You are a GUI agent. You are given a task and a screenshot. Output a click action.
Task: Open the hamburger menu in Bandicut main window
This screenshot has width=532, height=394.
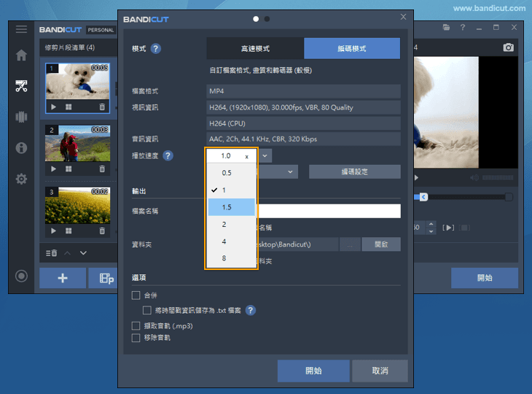click(21, 29)
